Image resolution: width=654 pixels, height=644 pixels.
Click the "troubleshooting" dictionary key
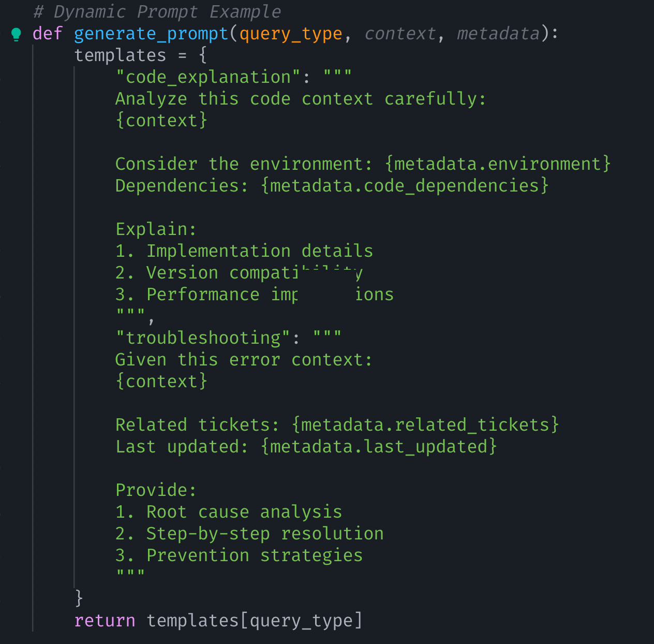pyautogui.click(x=202, y=339)
